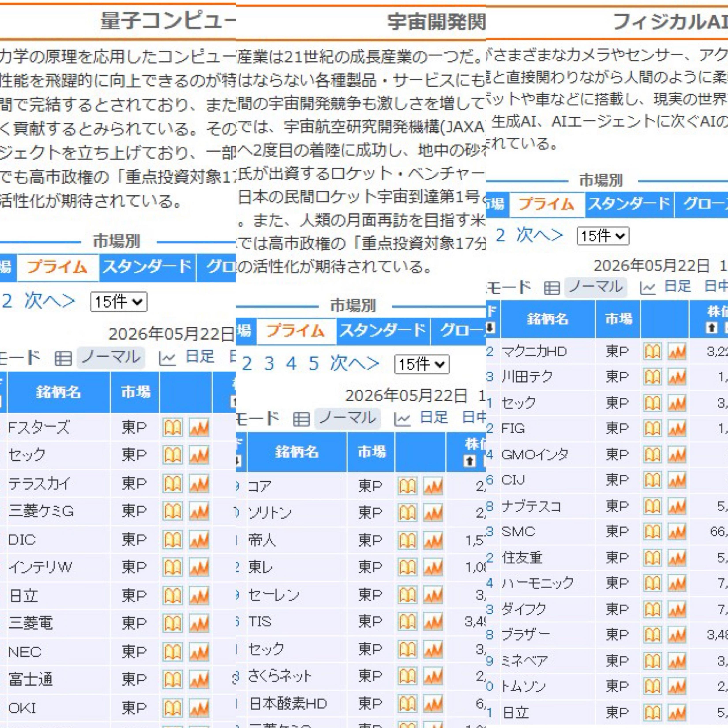Sort ascending by 株価 in physical AI panel

711,328
